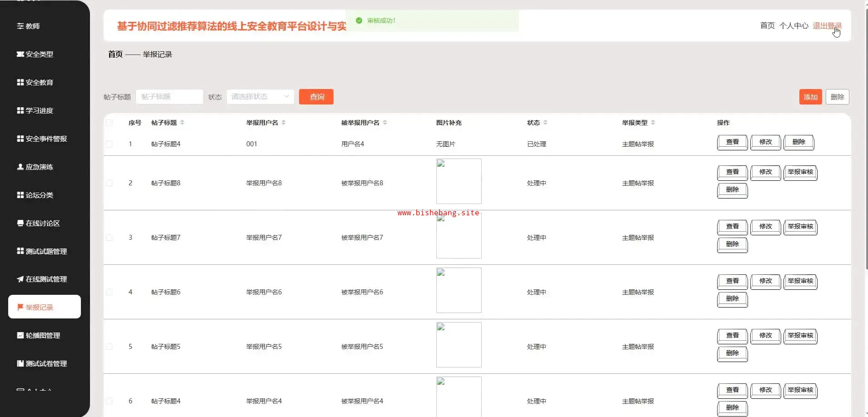Click the 举报记录 flag icon

click(x=20, y=308)
